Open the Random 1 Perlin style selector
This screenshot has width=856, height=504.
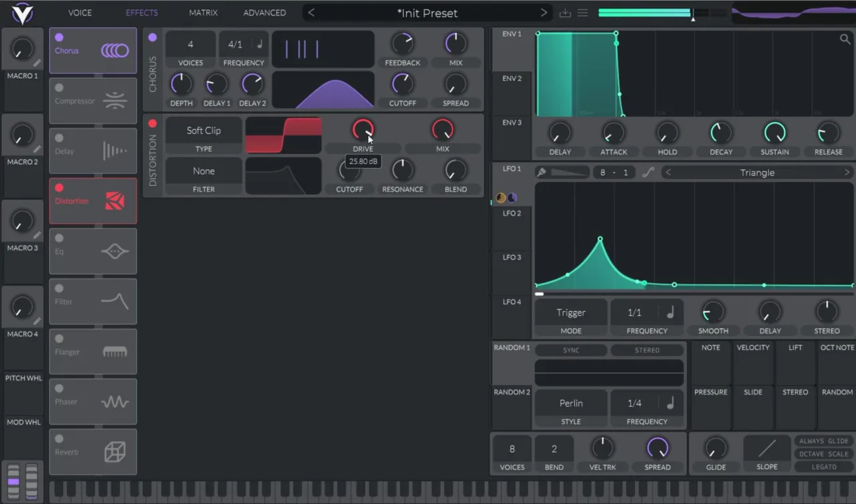(571, 403)
